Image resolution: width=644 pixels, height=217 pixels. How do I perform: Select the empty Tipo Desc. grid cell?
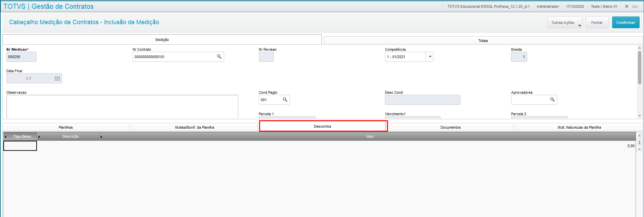[20, 146]
